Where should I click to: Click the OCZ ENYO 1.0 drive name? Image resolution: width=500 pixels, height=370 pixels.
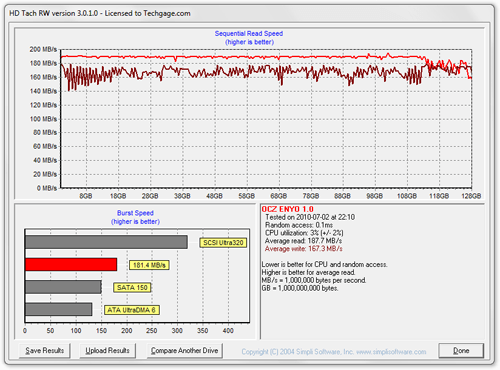[287, 209]
